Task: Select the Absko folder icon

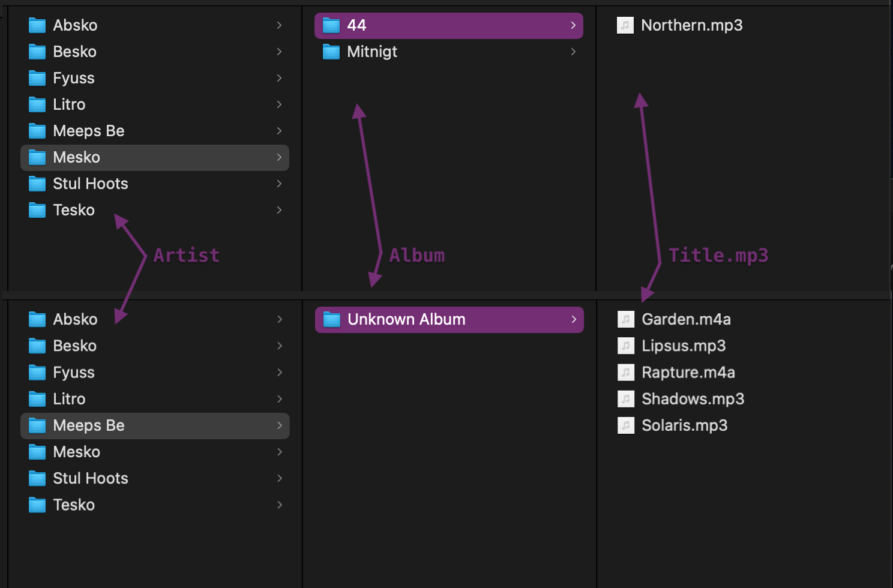Action: pyautogui.click(x=37, y=25)
